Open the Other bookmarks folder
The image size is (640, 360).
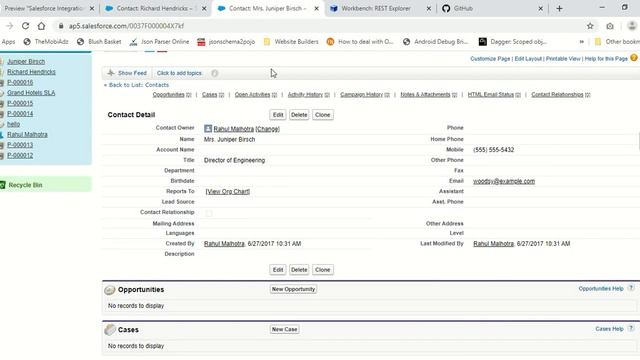[x=617, y=42]
